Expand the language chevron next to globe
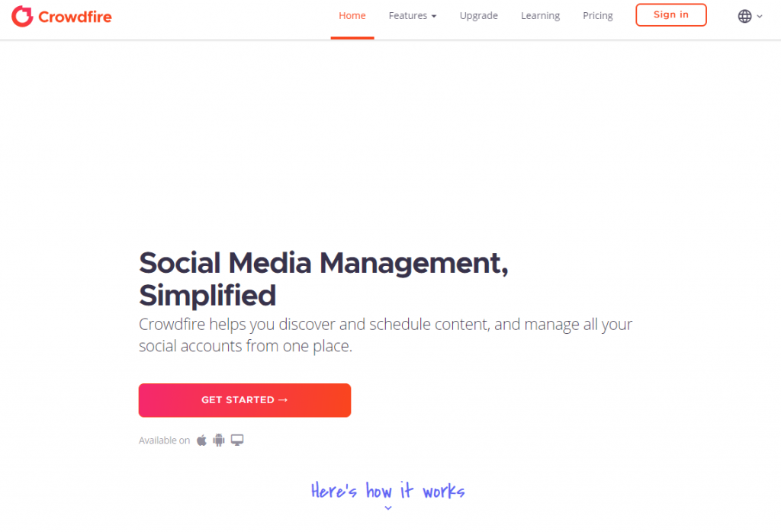 760,17
